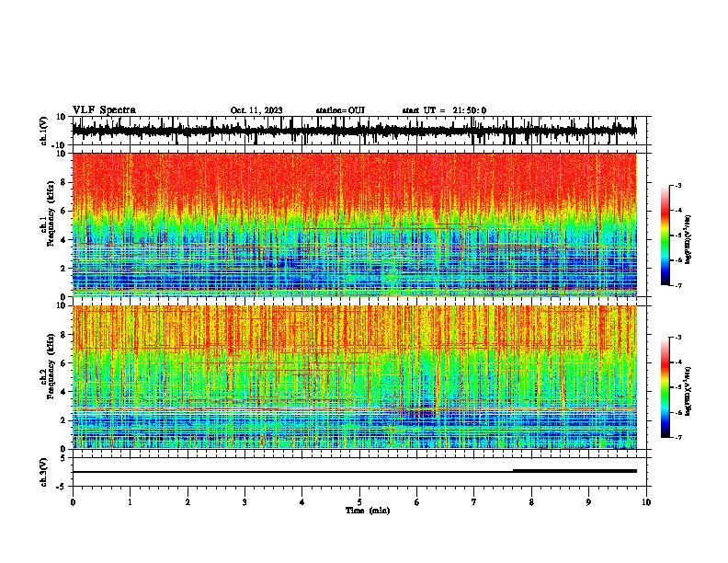728x563 pixels.
Task: Click time axis tick label "2"
Action: [x=188, y=502]
